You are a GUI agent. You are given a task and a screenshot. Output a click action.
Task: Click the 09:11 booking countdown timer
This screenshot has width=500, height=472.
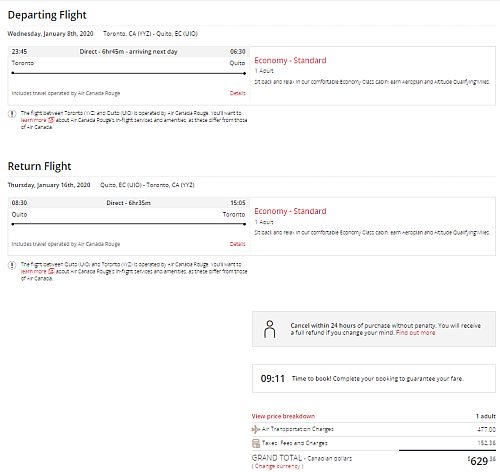tap(273, 379)
